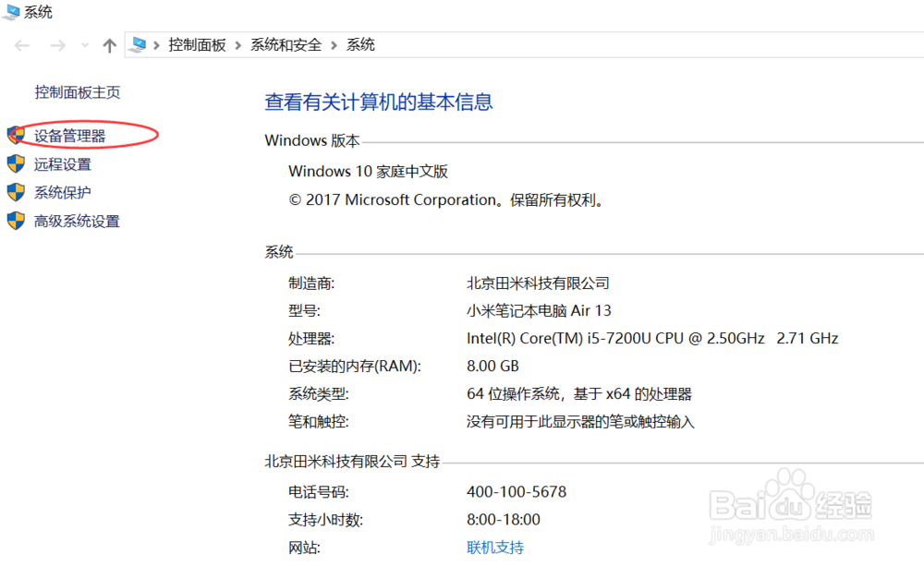Screen dimensions: 924x566
Task: Open 系统和安全 breadcrumb
Action: pos(286,44)
